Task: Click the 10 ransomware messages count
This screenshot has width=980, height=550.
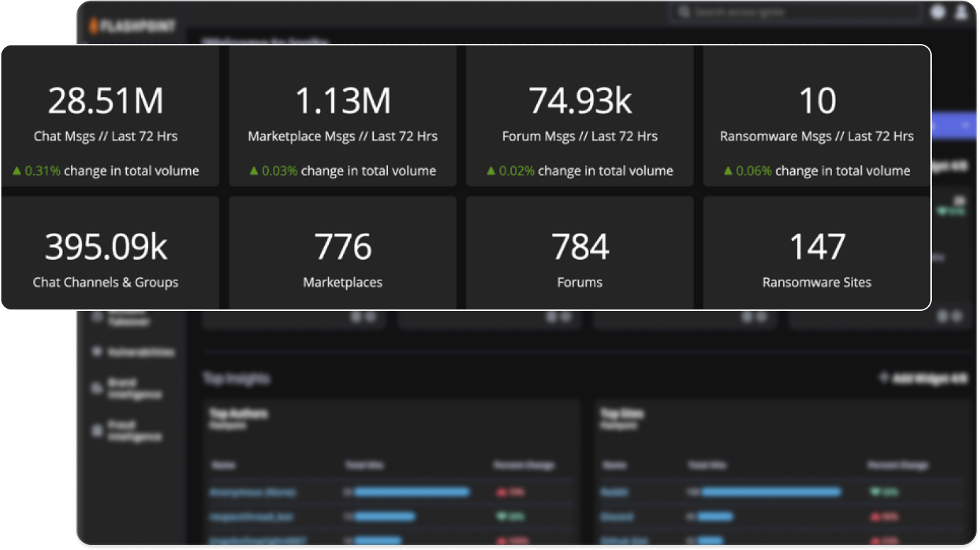Action: coord(817,101)
